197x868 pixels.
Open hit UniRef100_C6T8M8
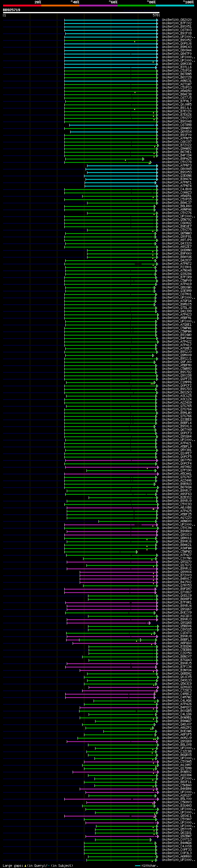[176, 125]
